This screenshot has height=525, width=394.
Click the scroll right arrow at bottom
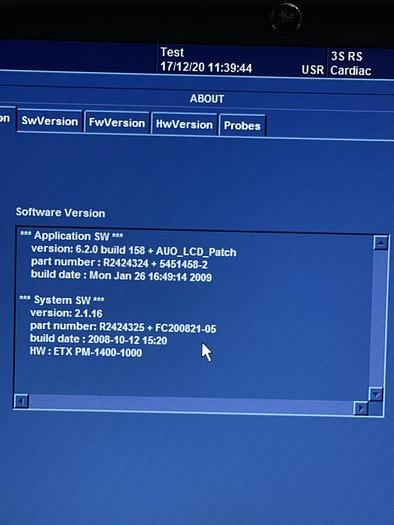point(361,408)
